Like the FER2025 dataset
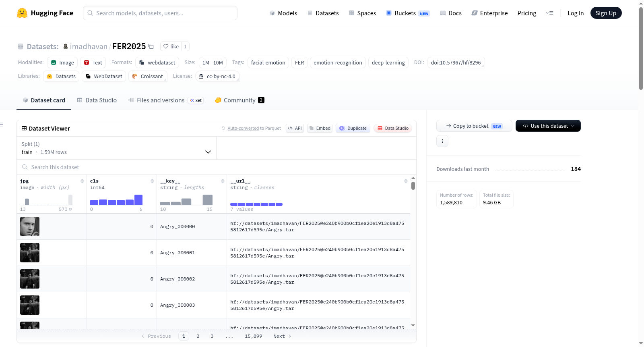This screenshot has height=347, width=644. tap(171, 46)
